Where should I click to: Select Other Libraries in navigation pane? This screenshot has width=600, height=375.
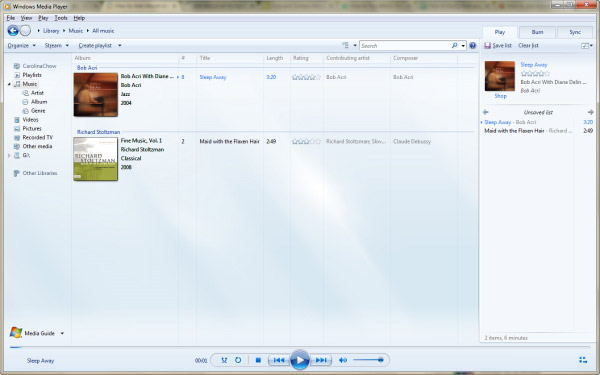pos(40,173)
